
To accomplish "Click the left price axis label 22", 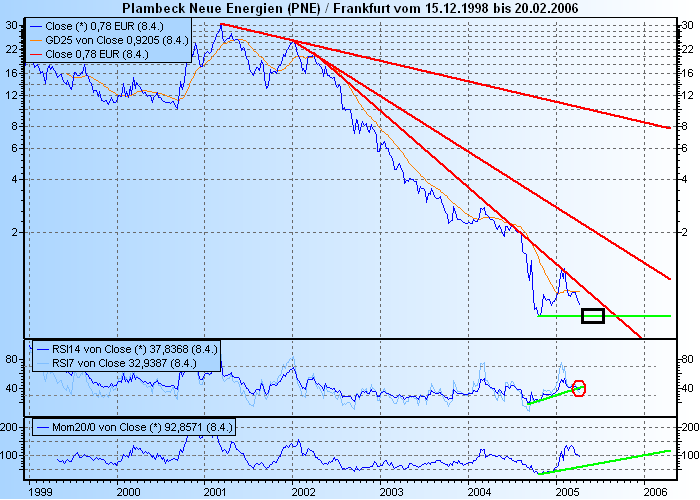I will [x=12, y=49].
